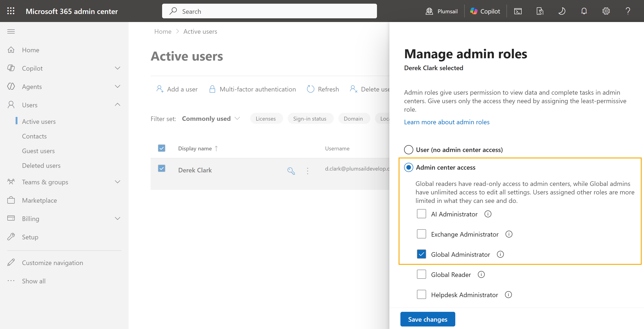644x329 pixels.
Task: Open Deleted users nav item
Action: click(x=41, y=166)
